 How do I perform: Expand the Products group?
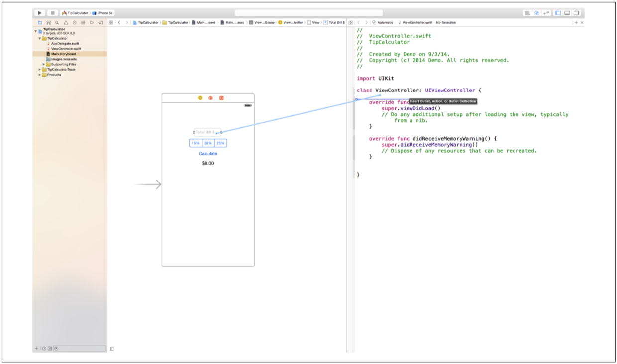(39, 75)
